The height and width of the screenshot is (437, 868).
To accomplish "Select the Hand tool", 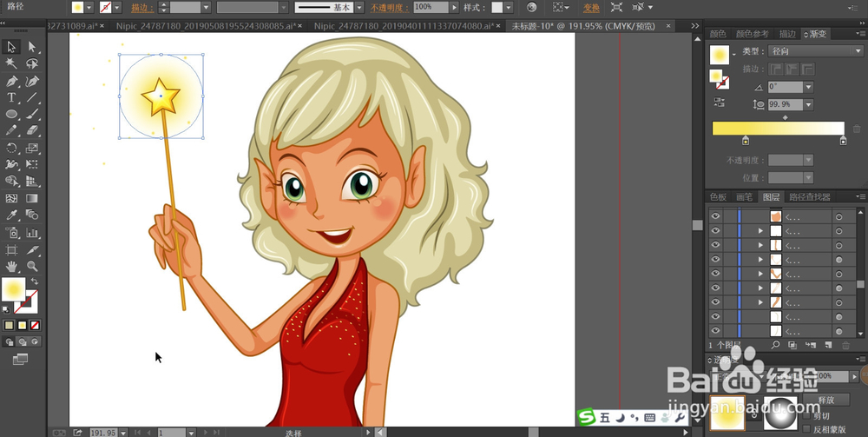I will (11, 267).
